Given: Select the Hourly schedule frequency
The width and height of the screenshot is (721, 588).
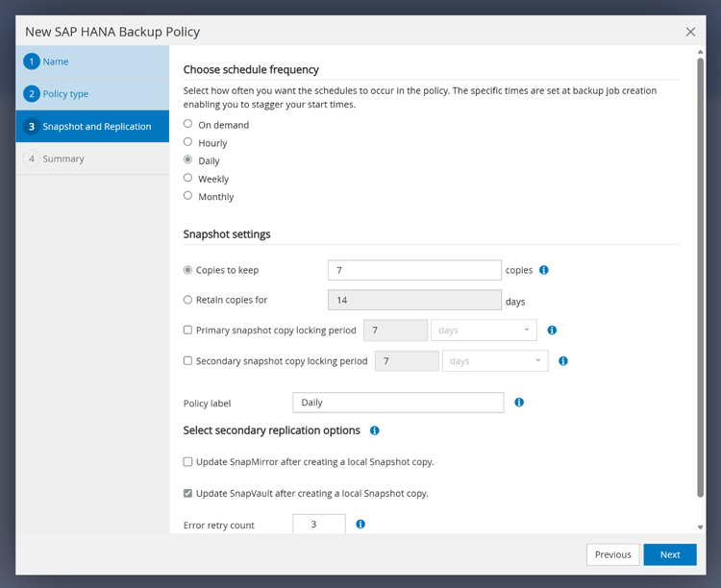Looking at the screenshot, I should coord(188,141).
